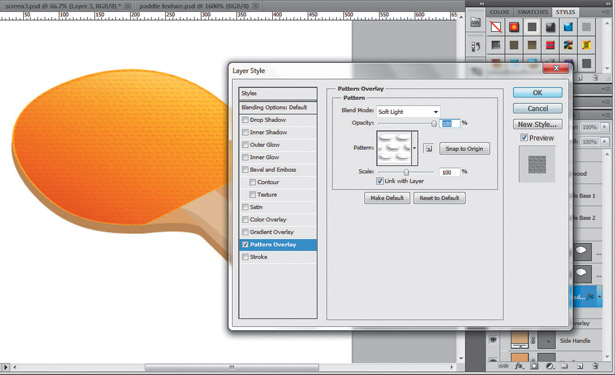Click the create new preset from pattern icon
This screenshot has height=375, width=615.
point(429,149)
